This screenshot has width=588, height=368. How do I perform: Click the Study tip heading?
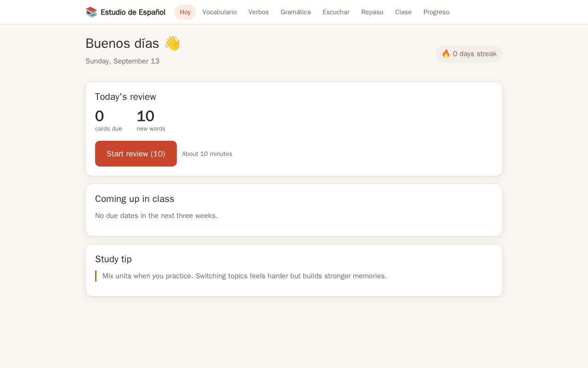[x=113, y=259]
